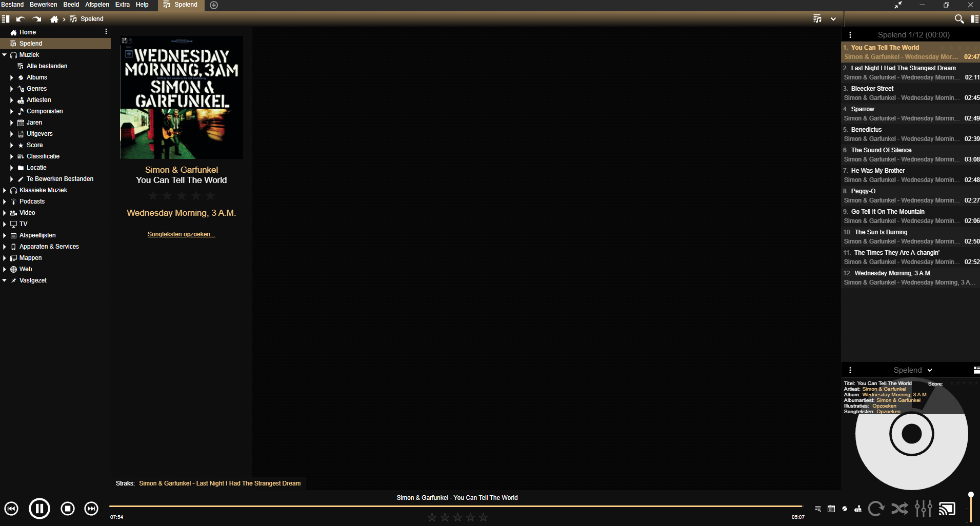The width and height of the screenshot is (980, 526).
Task: Open the Help menu
Action: pos(142,5)
